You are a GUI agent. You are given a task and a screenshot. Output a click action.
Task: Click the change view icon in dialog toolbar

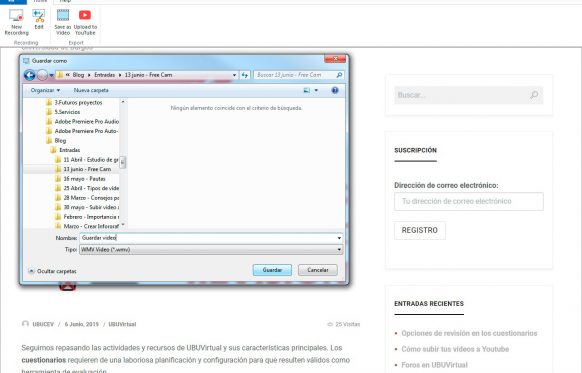[307, 90]
